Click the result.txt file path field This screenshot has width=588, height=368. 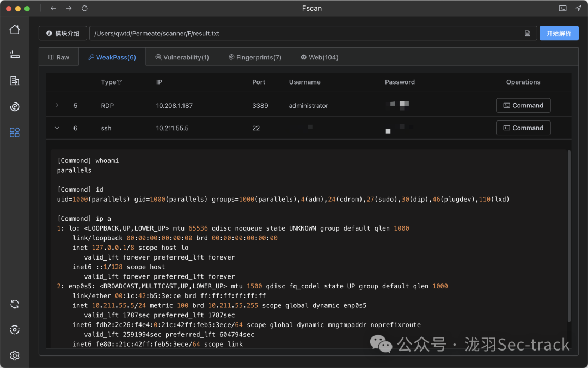point(313,33)
